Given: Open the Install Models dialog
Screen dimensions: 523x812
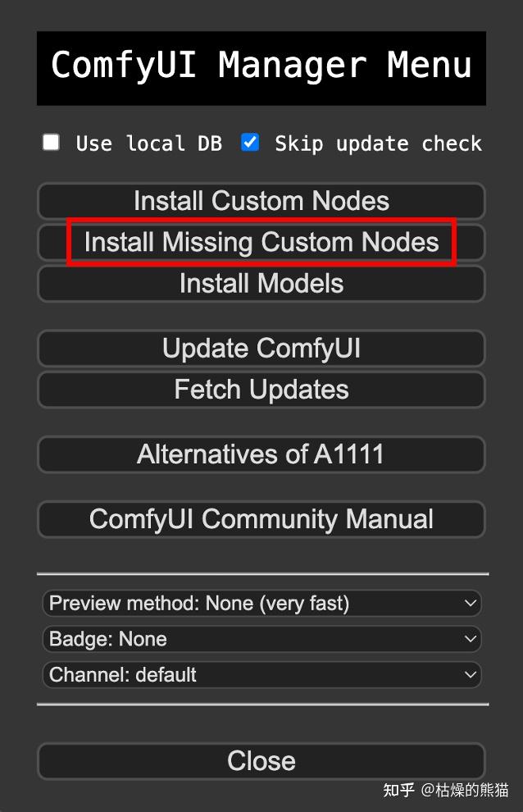Looking at the screenshot, I should (x=261, y=284).
